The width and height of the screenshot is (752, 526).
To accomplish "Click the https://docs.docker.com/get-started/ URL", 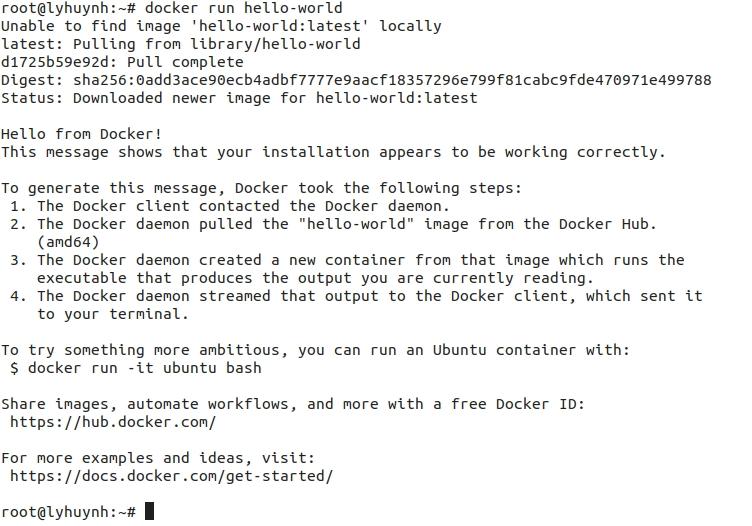I will point(171,476).
